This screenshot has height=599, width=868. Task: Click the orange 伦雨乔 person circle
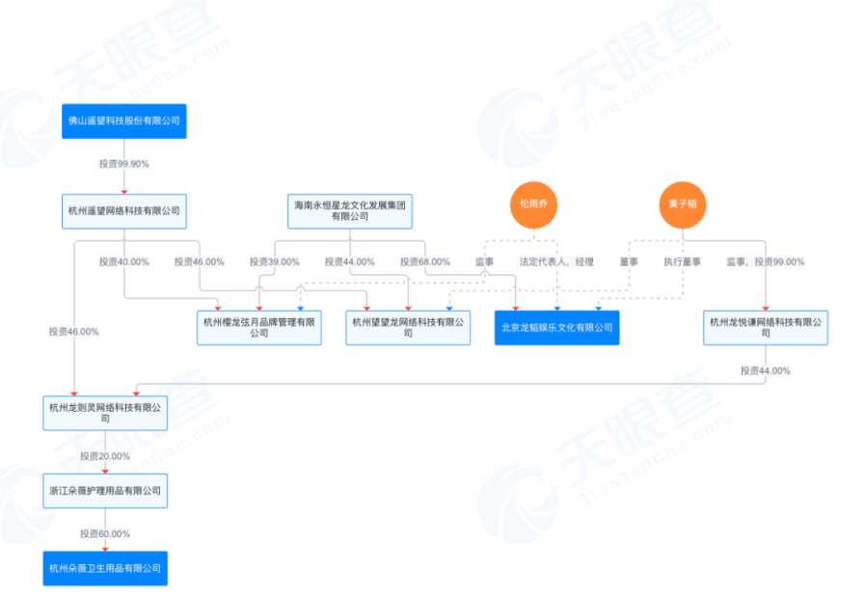point(533,204)
